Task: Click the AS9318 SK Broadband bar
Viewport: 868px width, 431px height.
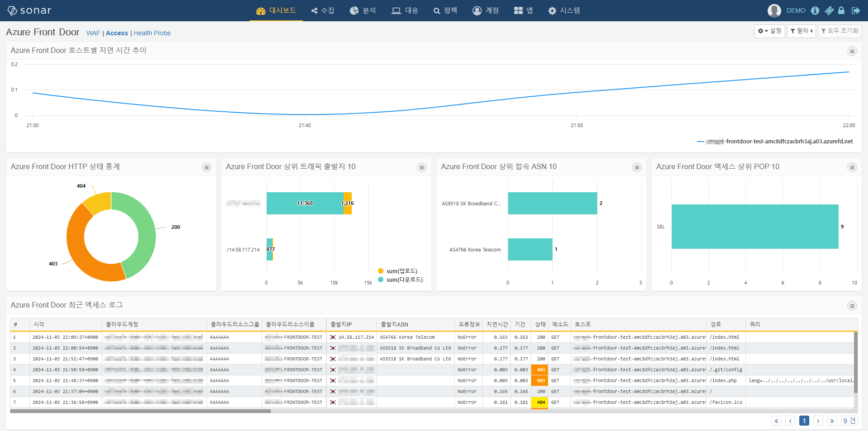Action: (552, 203)
